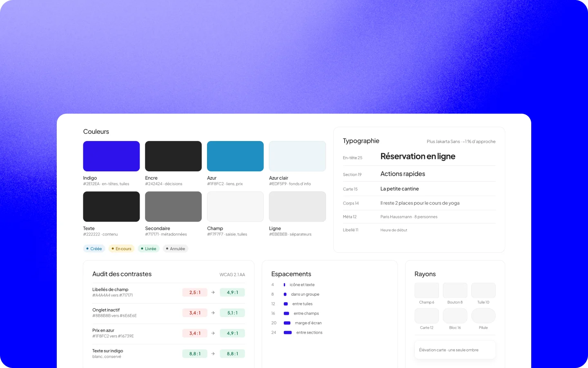Click the Heure de début label
Viewport: 588px width, 368px height.
click(x=394, y=230)
